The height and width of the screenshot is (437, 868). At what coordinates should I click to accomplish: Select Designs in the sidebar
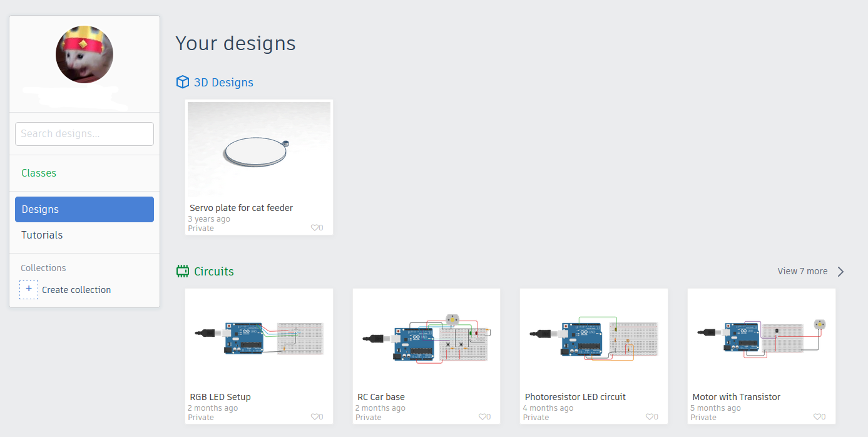[84, 209]
